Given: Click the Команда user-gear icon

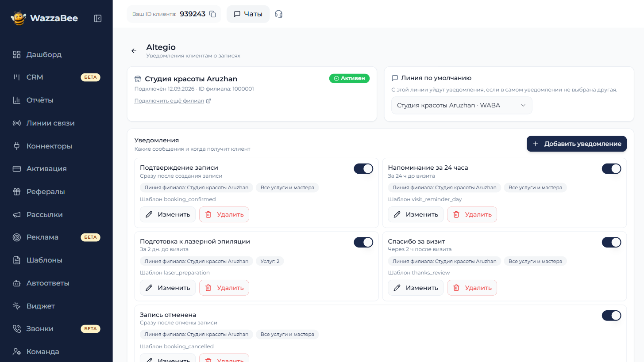Looking at the screenshot, I should click(x=17, y=351).
